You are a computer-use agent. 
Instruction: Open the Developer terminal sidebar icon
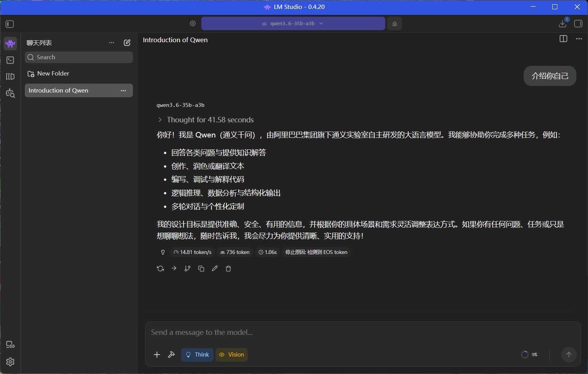(x=10, y=60)
